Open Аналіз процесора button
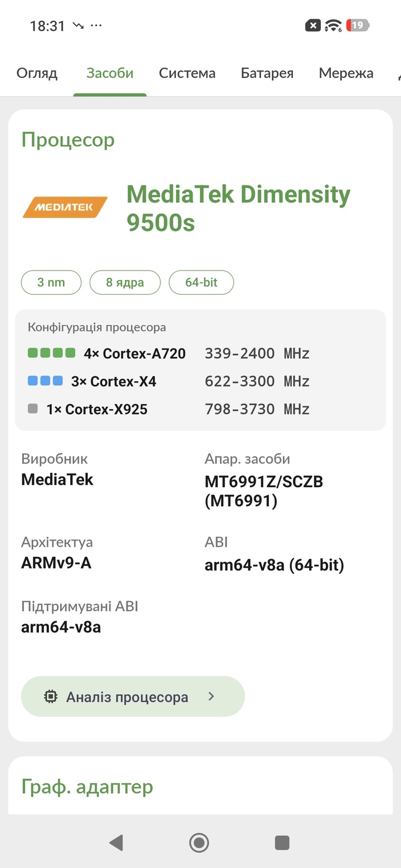This screenshot has width=401, height=868. coord(133,697)
